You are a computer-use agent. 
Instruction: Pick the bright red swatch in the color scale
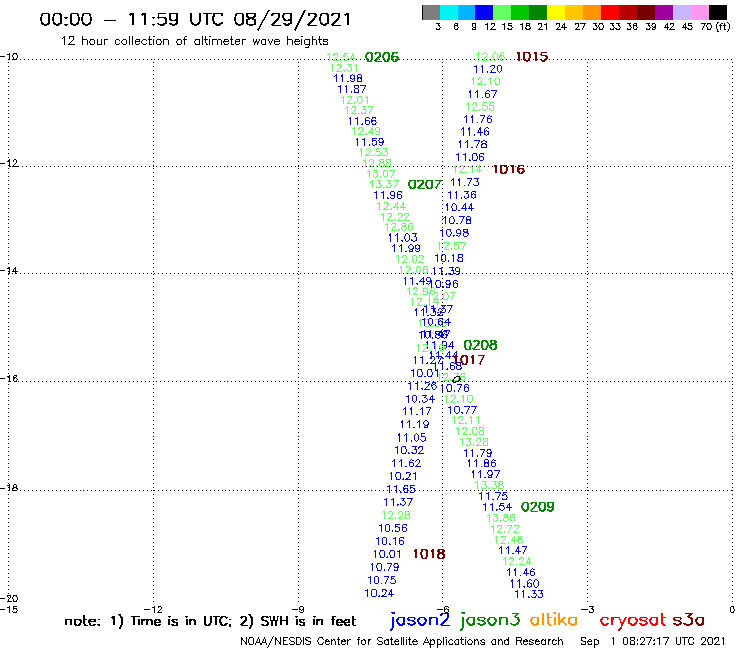610,12
